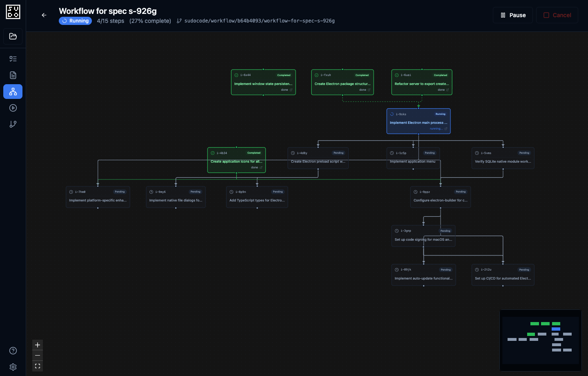Image resolution: width=588 pixels, height=376 pixels.
Task: Click the help question-mark icon
Action: 13,351
